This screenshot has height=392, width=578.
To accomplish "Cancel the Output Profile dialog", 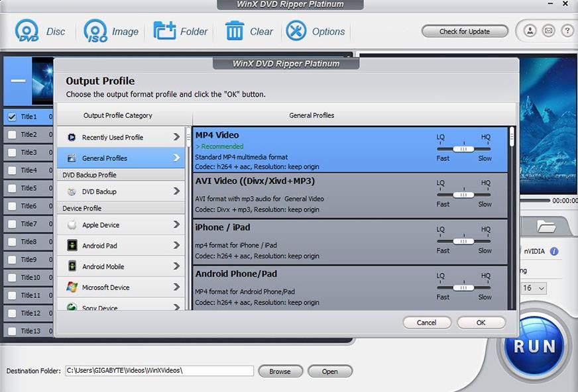I will [427, 322].
